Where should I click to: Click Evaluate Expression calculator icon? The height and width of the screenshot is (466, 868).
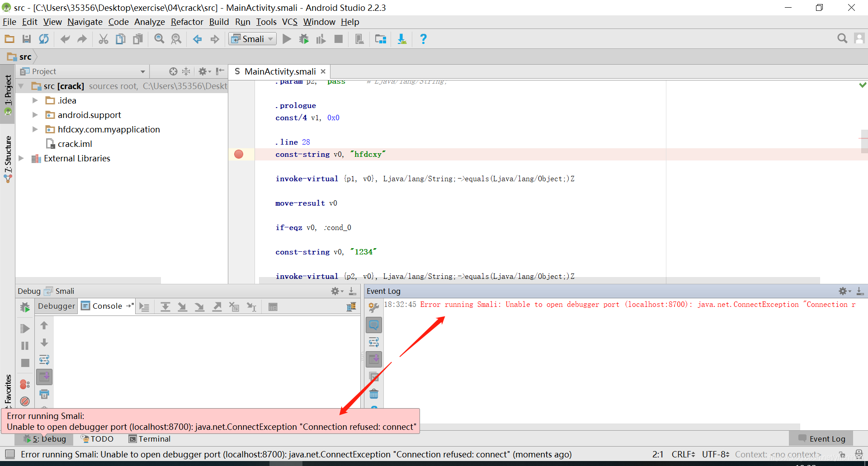point(273,307)
